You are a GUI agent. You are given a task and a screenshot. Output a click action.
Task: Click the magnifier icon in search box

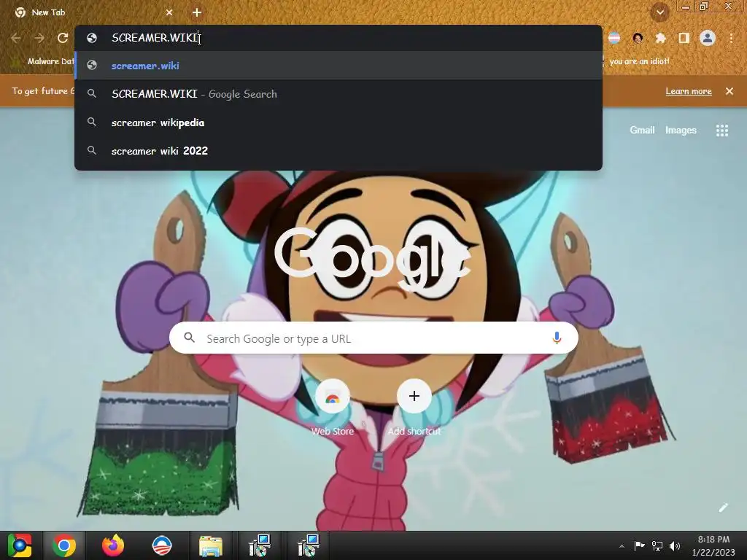pyautogui.click(x=189, y=338)
